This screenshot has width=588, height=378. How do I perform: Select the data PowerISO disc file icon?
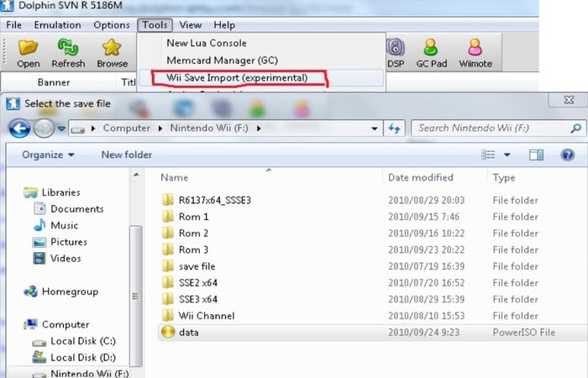(168, 332)
